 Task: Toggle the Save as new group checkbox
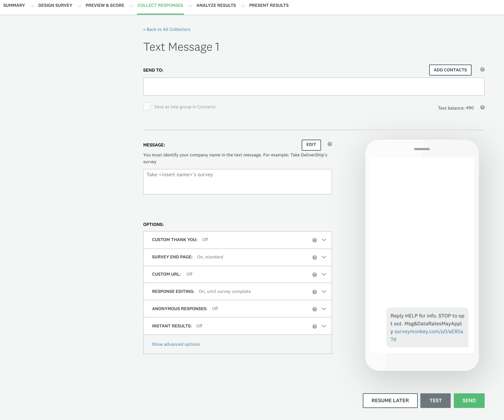(147, 107)
